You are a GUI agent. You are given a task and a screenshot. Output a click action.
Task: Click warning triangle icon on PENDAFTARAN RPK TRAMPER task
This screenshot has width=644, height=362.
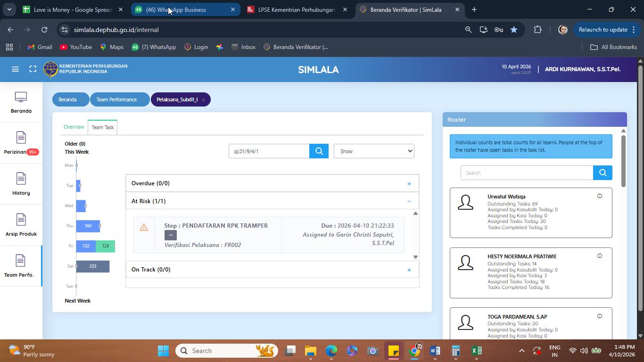click(x=144, y=228)
